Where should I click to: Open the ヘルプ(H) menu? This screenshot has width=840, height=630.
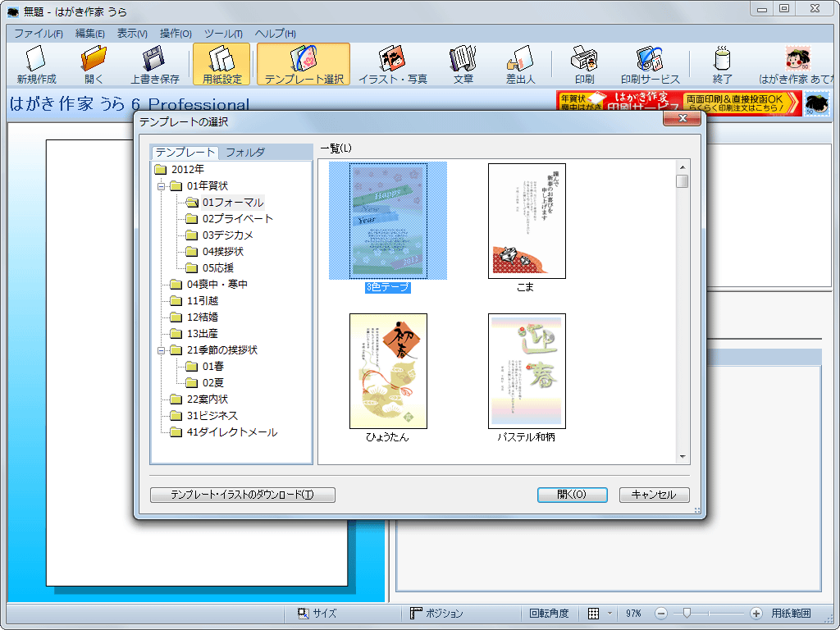tap(276, 33)
